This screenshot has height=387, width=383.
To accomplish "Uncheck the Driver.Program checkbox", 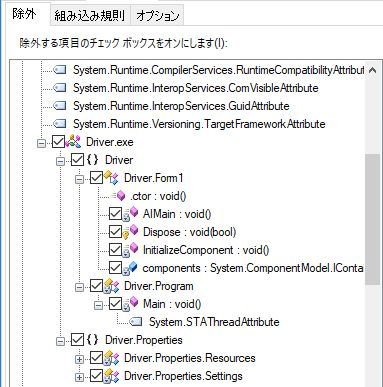I will click(x=96, y=286).
